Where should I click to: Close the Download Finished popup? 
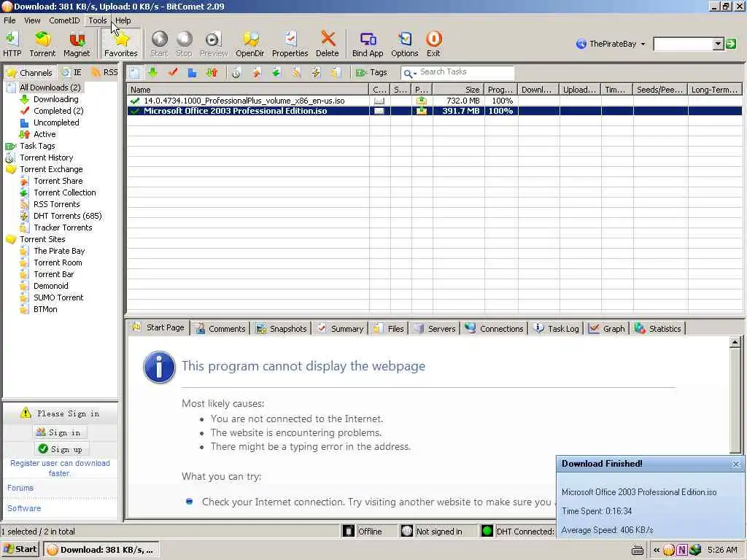click(735, 464)
